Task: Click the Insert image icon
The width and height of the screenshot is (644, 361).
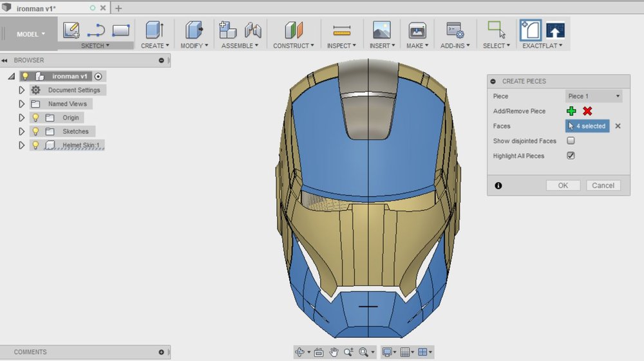Action: click(x=381, y=30)
